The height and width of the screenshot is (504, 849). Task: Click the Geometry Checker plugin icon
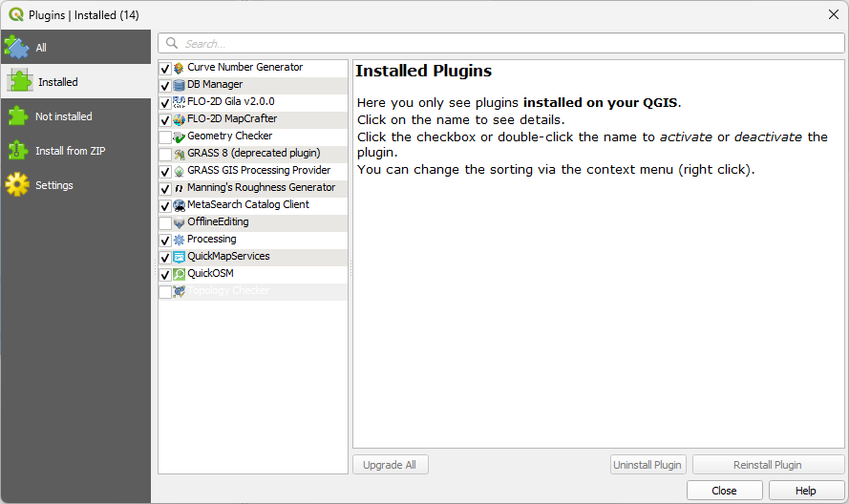point(179,136)
